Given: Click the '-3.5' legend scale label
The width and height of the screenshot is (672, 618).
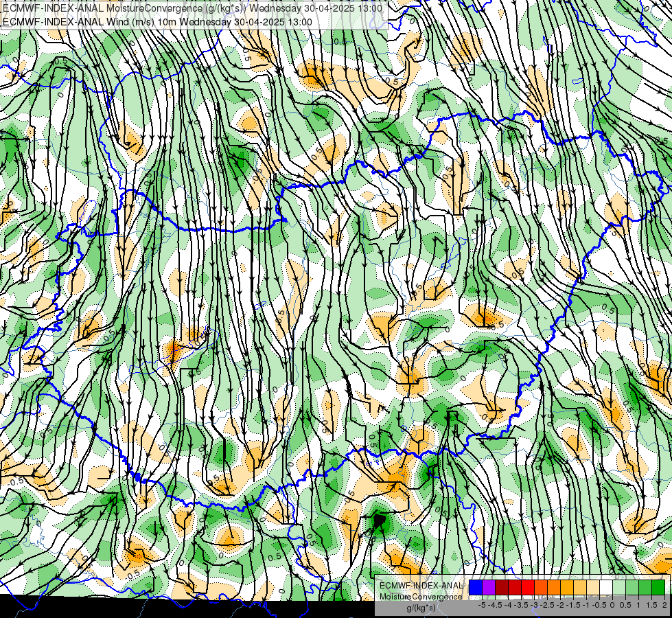Looking at the screenshot, I should [521, 605].
